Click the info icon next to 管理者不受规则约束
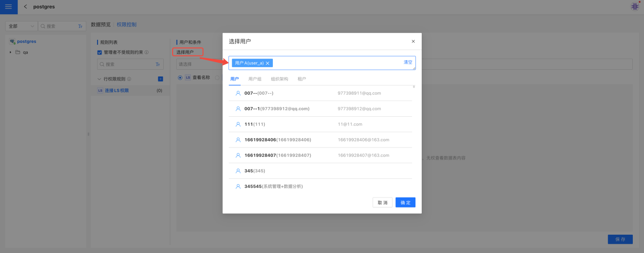This screenshot has height=253, width=644. [x=147, y=52]
